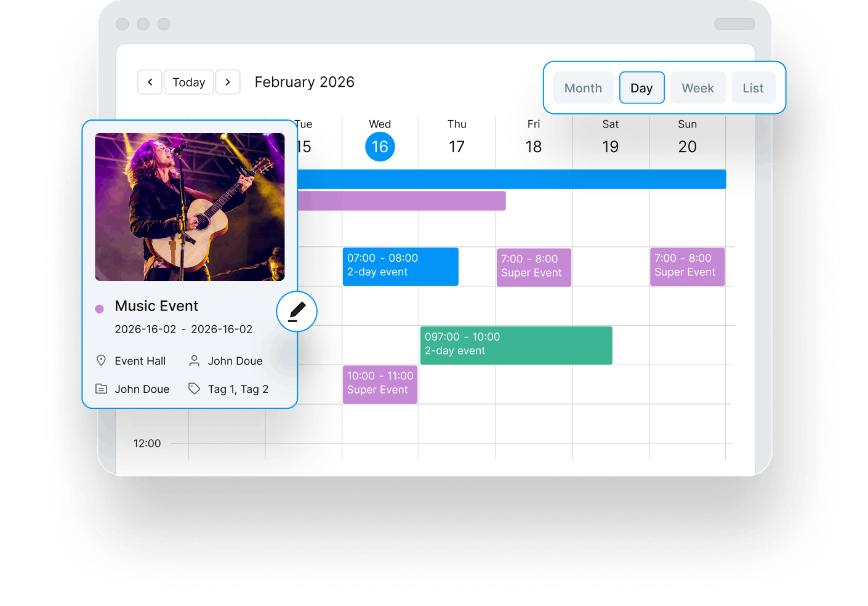The image size is (868, 606).
Task: Open the List view
Action: pos(753,88)
